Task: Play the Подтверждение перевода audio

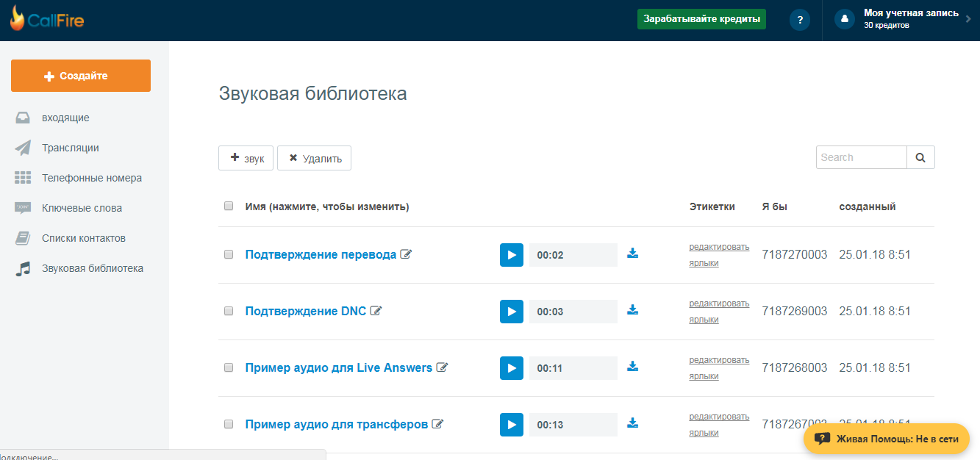Action: pyautogui.click(x=512, y=255)
